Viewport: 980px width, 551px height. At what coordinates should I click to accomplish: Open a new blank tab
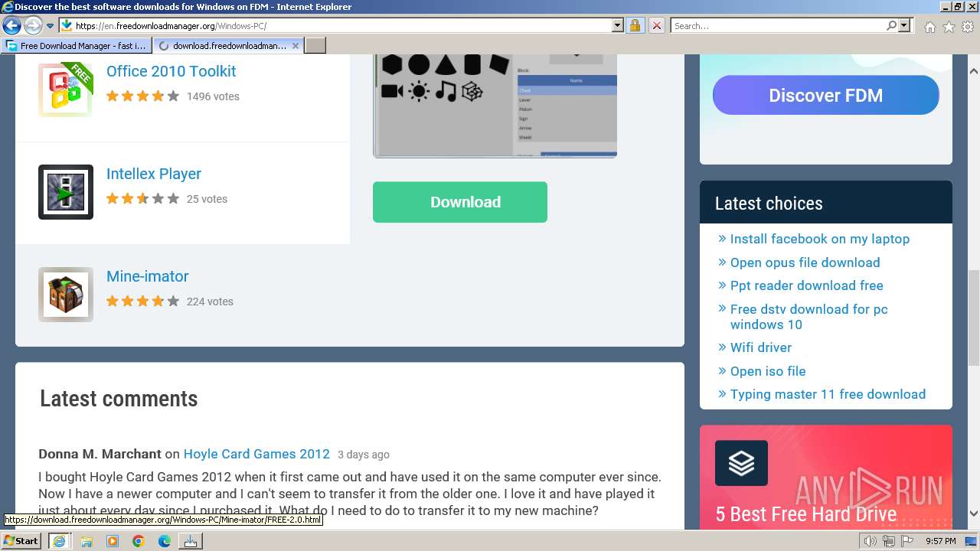tap(315, 45)
